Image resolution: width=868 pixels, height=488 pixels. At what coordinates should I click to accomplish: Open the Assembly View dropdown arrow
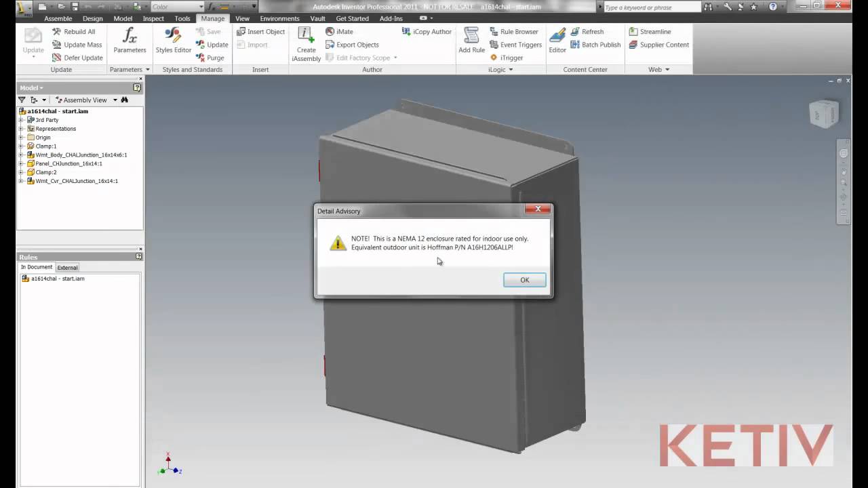pyautogui.click(x=115, y=100)
